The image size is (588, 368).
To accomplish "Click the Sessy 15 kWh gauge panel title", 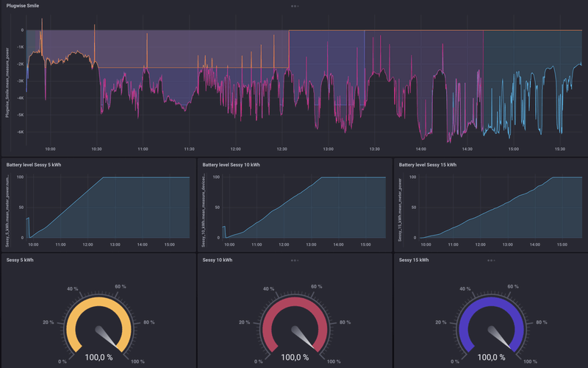I will pos(414,260).
